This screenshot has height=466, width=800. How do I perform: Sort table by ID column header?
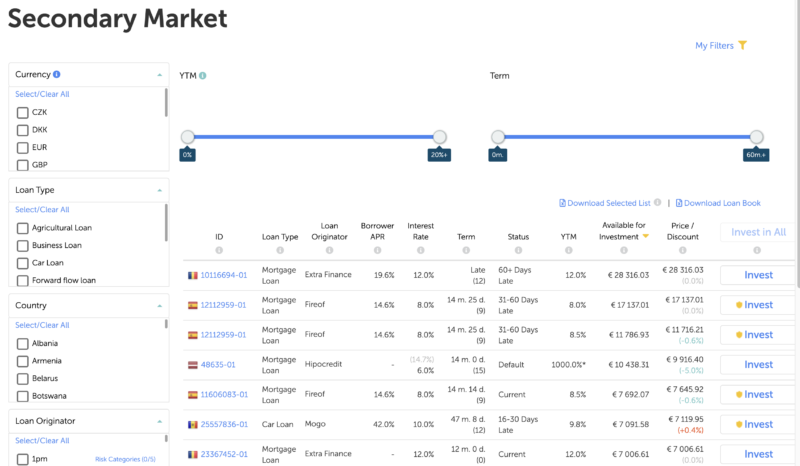tap(219, 237)
